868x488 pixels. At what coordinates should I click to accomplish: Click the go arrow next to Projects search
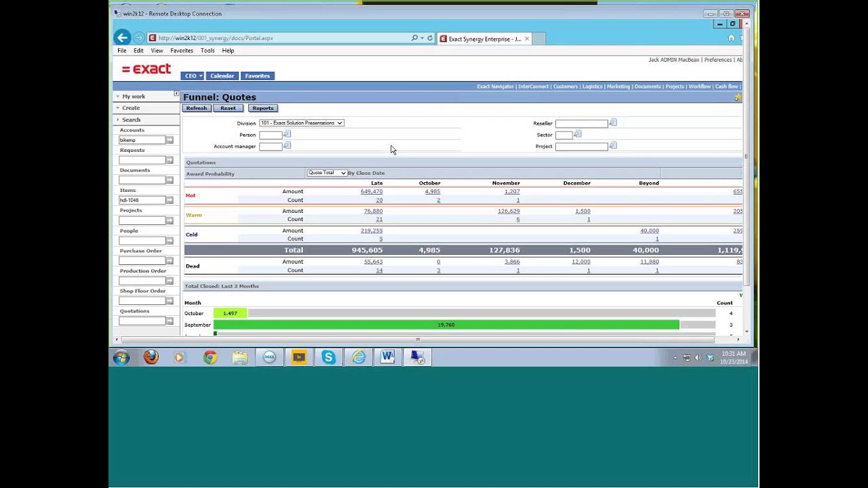click(170, 220)
